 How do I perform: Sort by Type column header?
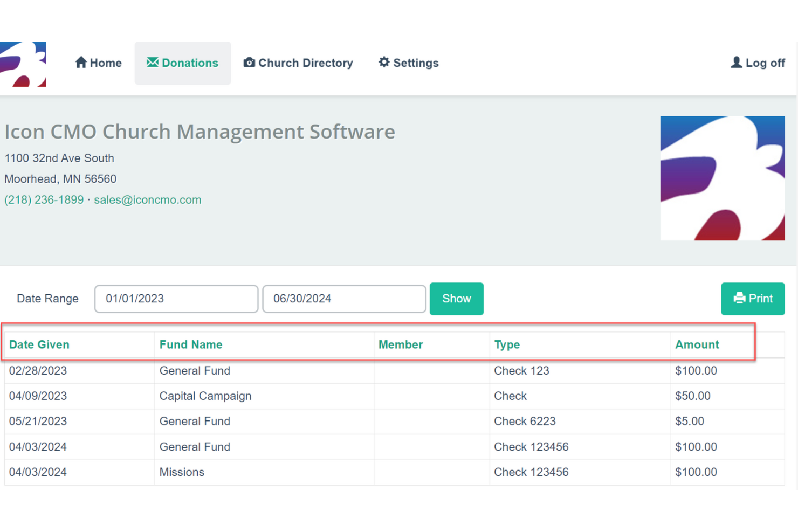click(x=507, y=344)
